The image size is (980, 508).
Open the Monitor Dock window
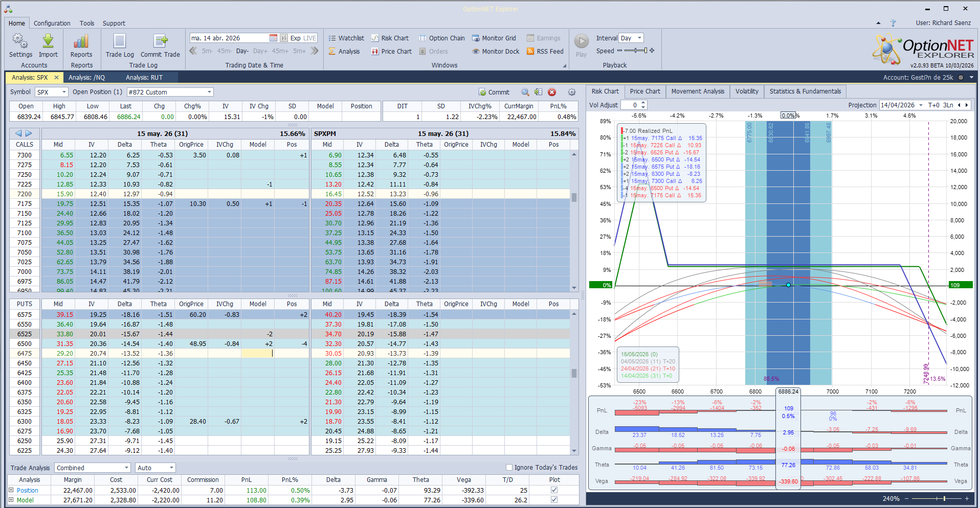click(496, 52)
